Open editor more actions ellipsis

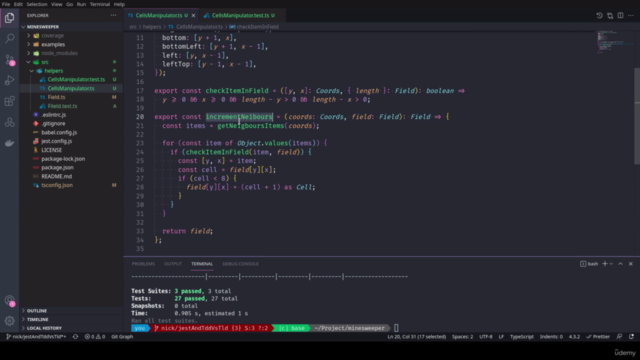[631, 16]
